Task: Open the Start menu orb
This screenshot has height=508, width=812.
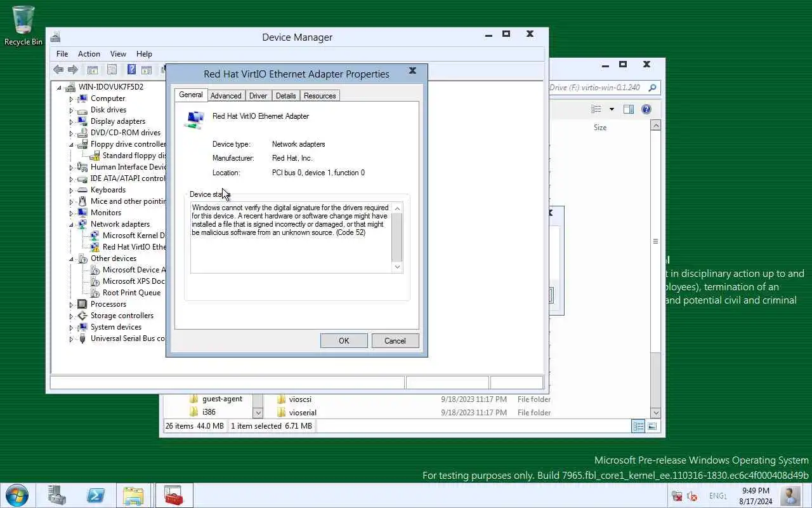Action: [x=16, y=495]
